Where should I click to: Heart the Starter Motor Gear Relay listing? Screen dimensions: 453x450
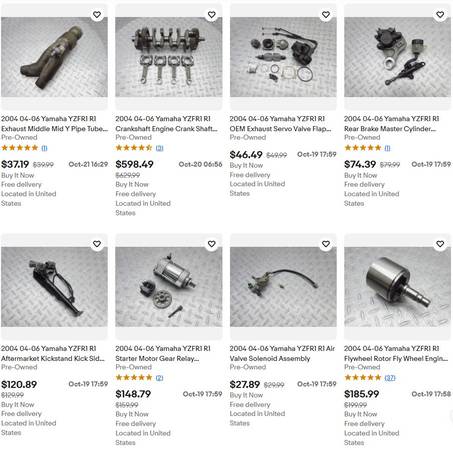[211, 244]
